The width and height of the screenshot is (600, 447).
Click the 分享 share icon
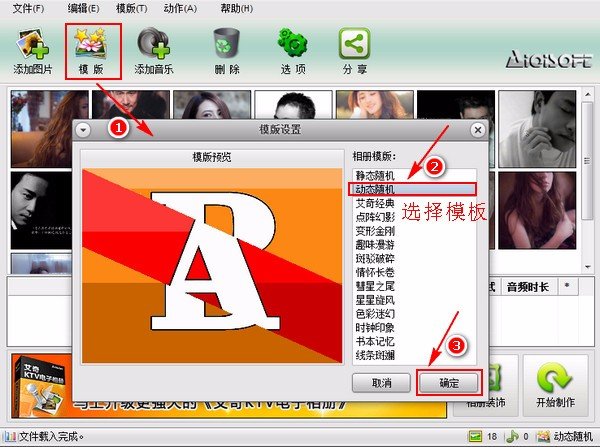click(354, 43)
